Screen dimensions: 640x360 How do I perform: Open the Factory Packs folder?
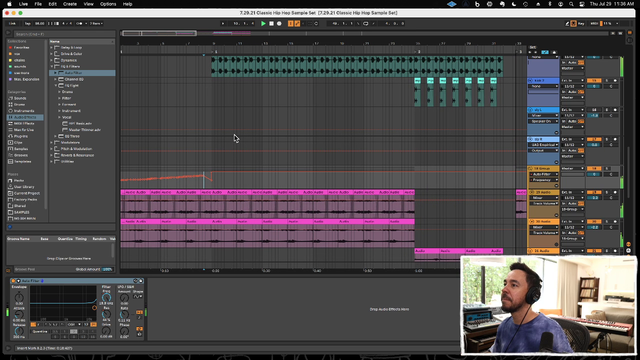[25, 200]
